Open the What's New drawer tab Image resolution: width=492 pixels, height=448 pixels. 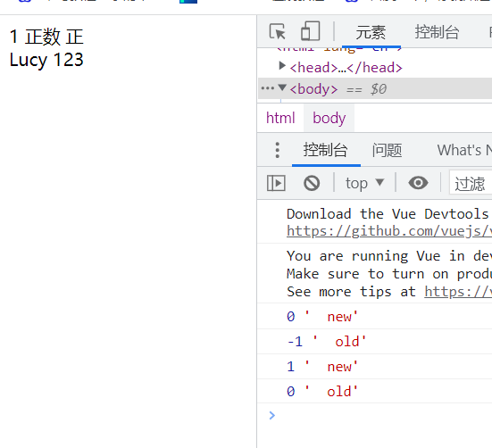[x=464, y=150]
